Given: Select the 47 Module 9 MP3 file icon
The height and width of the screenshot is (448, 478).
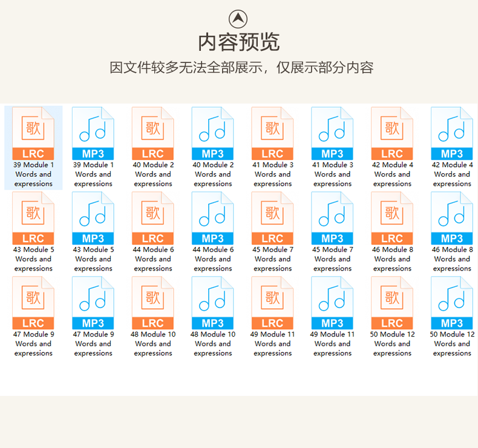Looking at the screenshot, I should pos(93,303).
